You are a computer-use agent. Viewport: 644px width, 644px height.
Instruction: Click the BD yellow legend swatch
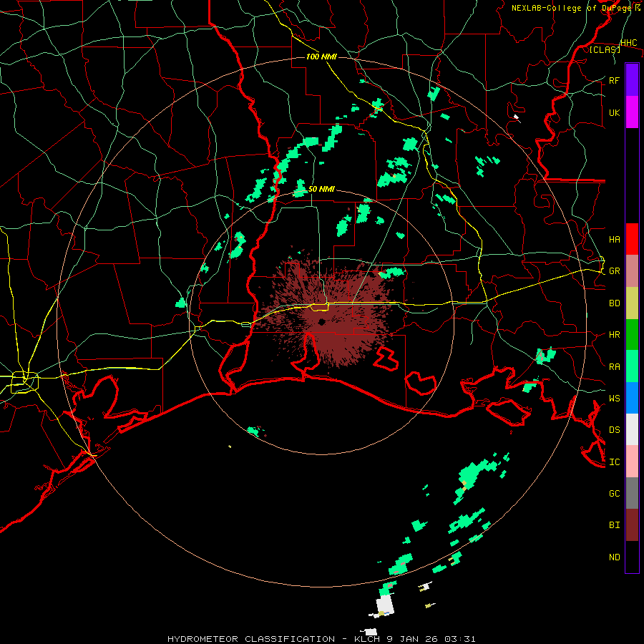(632, 303)
